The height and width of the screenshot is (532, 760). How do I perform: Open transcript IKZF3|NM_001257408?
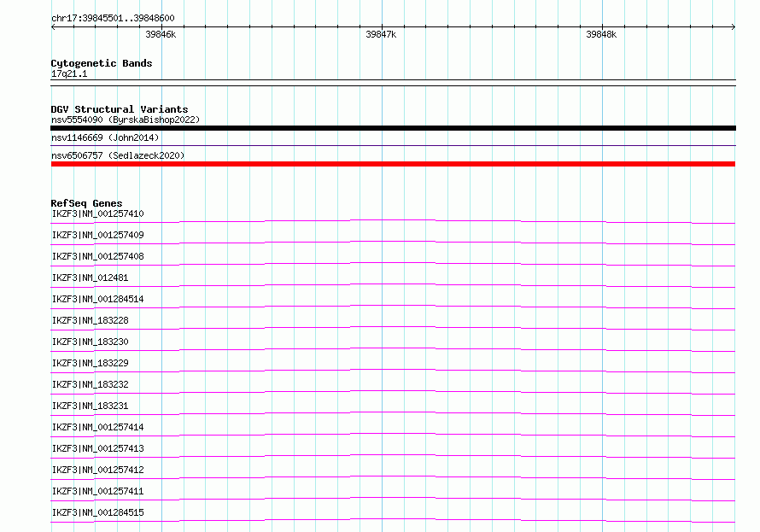point(98,256)
